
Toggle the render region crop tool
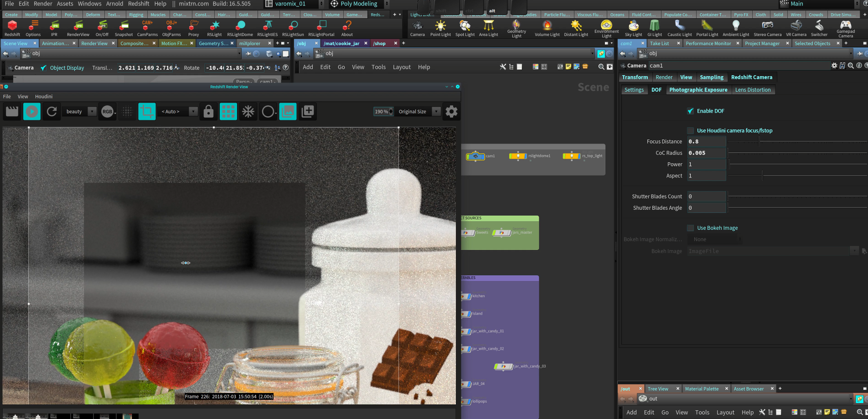(147, 112)
